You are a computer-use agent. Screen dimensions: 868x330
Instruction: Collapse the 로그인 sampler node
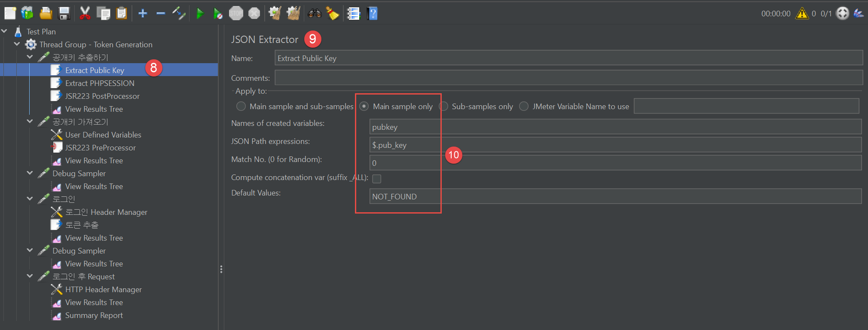pos(30,199)
